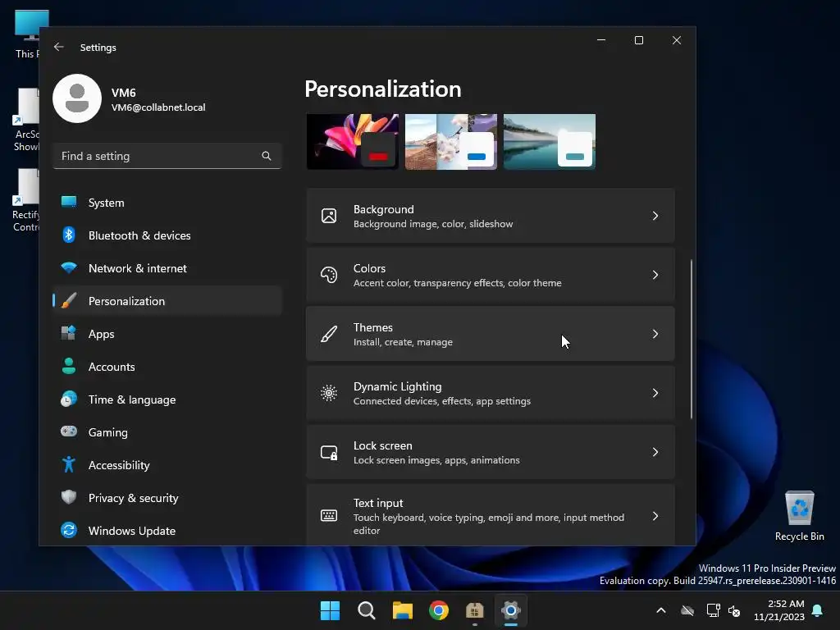Expand Dynamic Lighting chevron

(x=655, y=393)
